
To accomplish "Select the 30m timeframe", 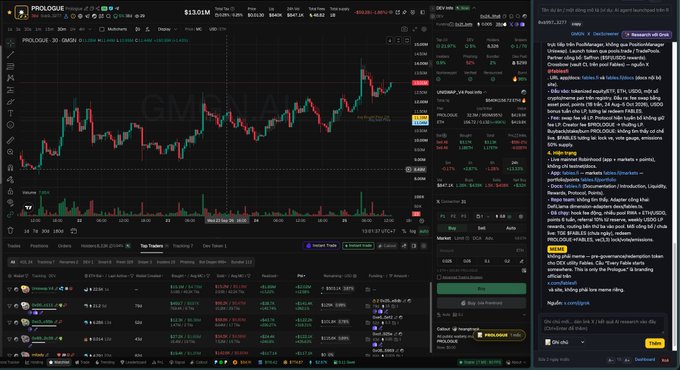I will [62, 29].
